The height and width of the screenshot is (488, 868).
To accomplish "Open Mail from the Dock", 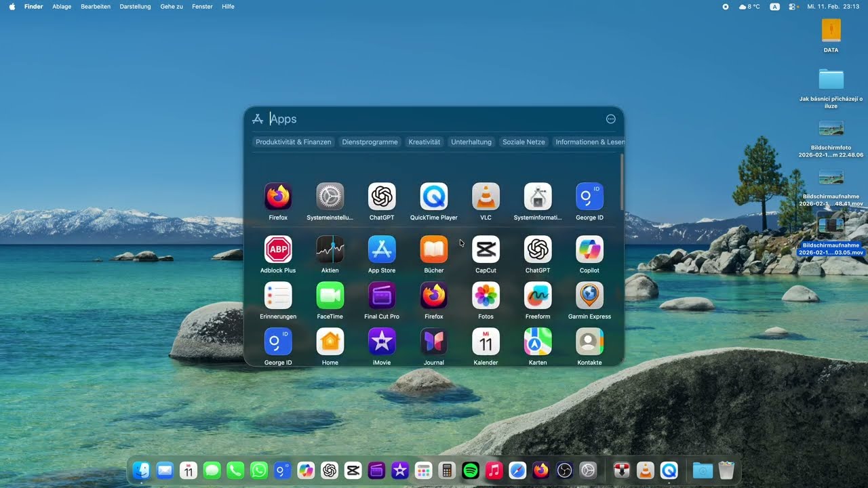I will tap(165, 470).
